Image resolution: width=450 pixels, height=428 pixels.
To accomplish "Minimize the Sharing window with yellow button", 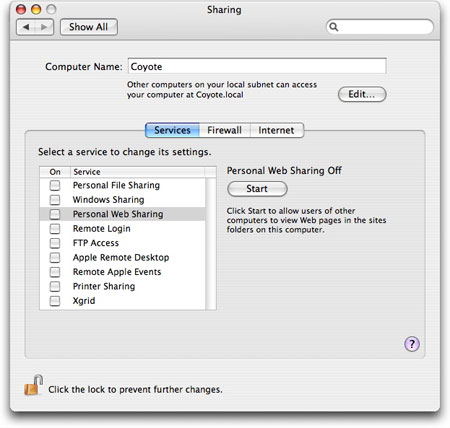I will 36,9.
